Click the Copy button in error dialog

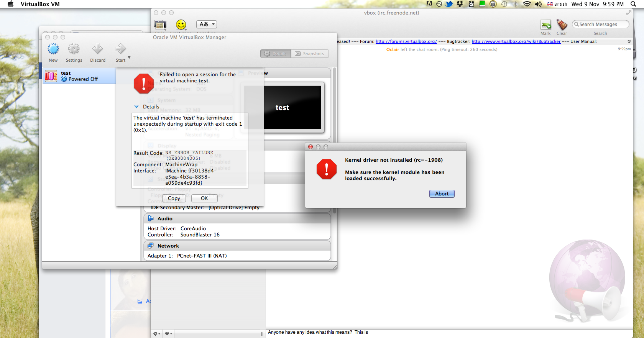[174, 198]
